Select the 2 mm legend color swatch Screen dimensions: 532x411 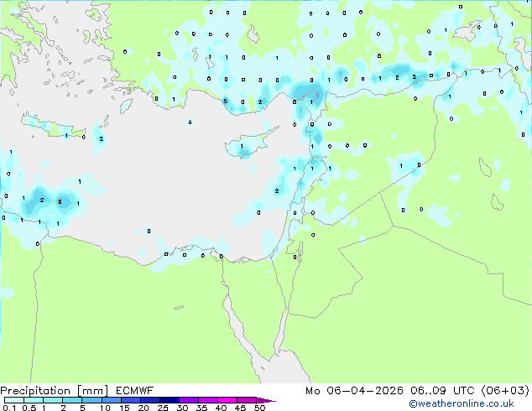(72, 400)
